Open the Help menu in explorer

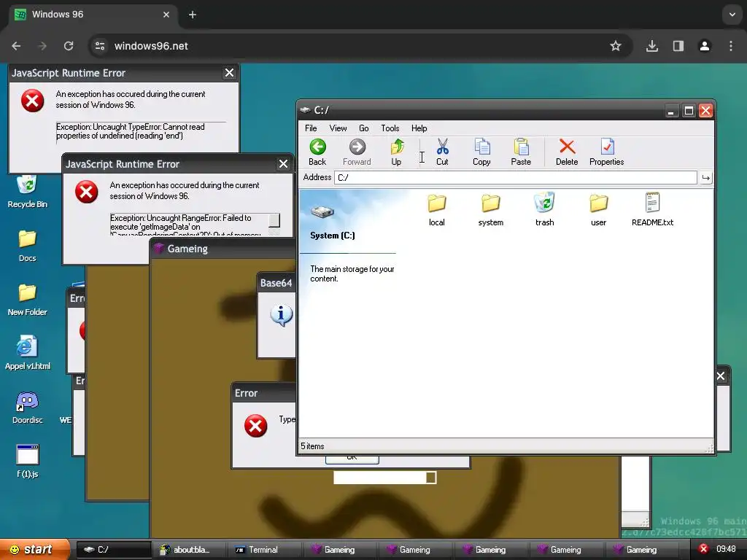tap(419, 128)
